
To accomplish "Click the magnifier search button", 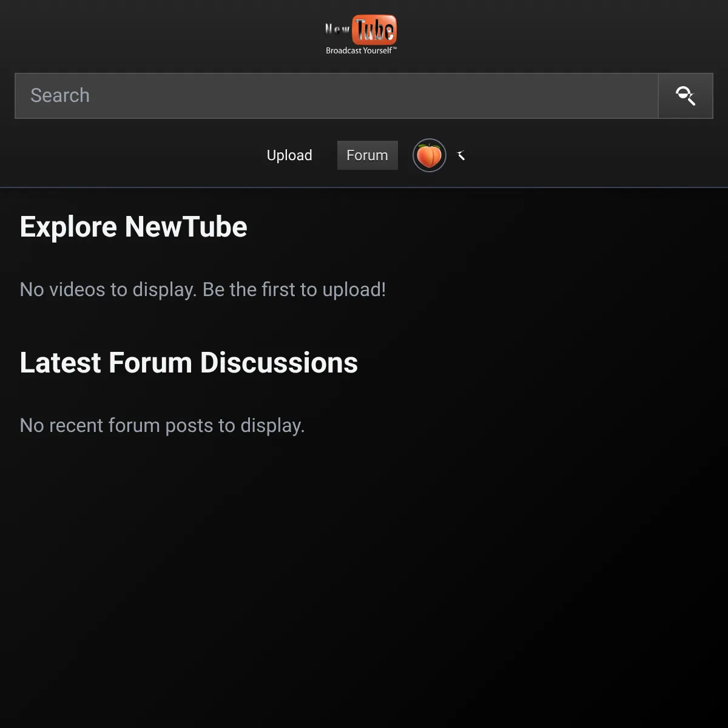I will click(686, 96).
